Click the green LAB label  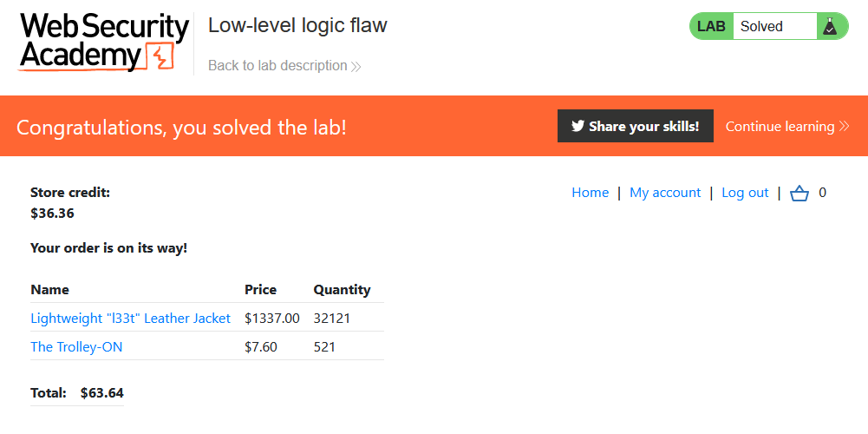point(711,27)
